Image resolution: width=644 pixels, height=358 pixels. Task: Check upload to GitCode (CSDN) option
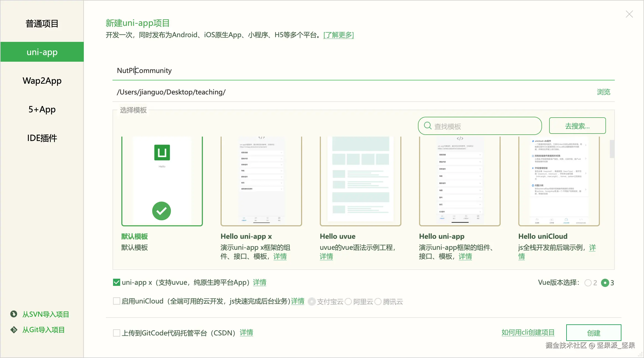117,333
